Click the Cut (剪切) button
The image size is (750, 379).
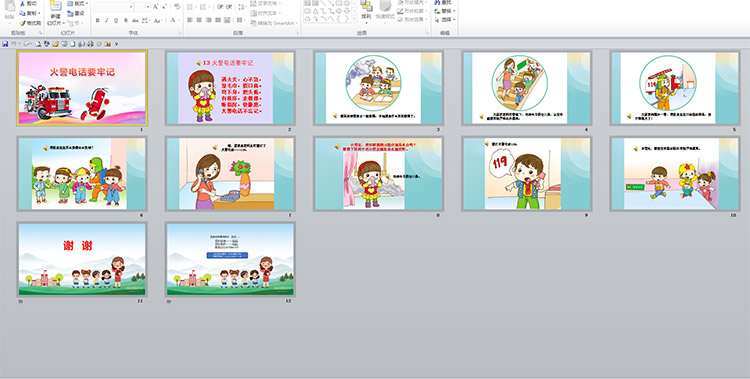pyautogui.click(x=29, y=3)
